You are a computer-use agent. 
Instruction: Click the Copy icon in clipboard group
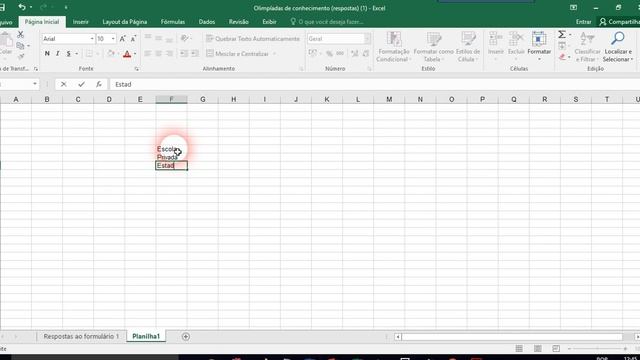coord(20,46)
